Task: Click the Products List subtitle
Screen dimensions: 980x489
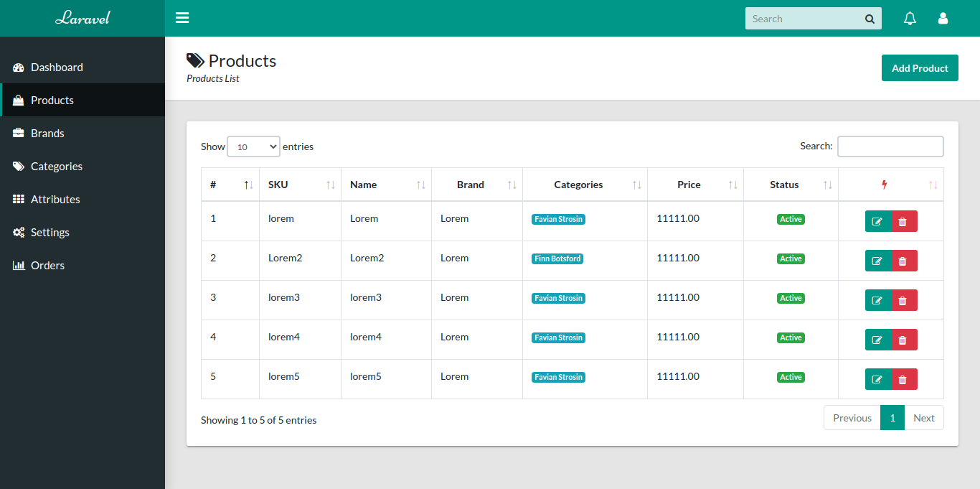Action: (213, 78)
